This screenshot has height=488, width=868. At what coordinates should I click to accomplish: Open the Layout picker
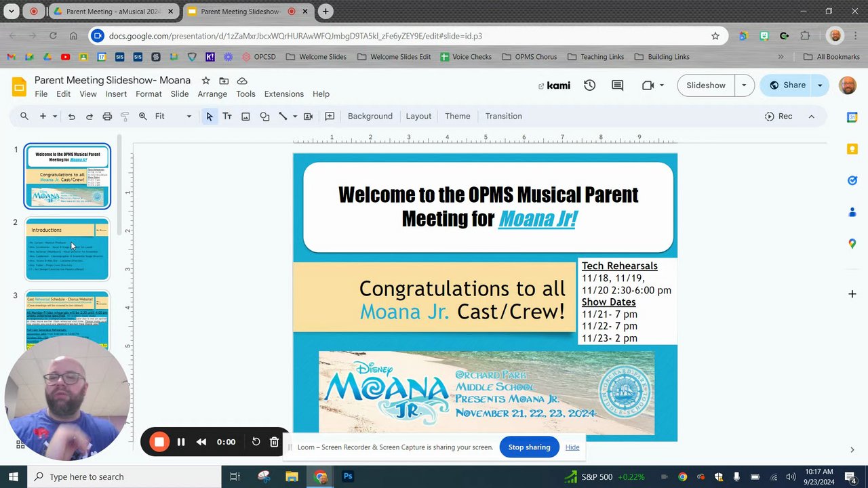(418, 117)
